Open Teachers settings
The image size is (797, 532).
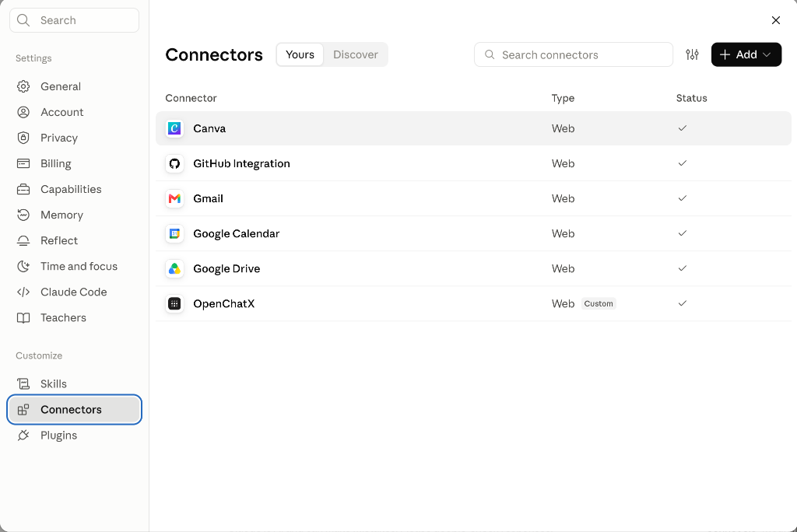tap(74, 317)
